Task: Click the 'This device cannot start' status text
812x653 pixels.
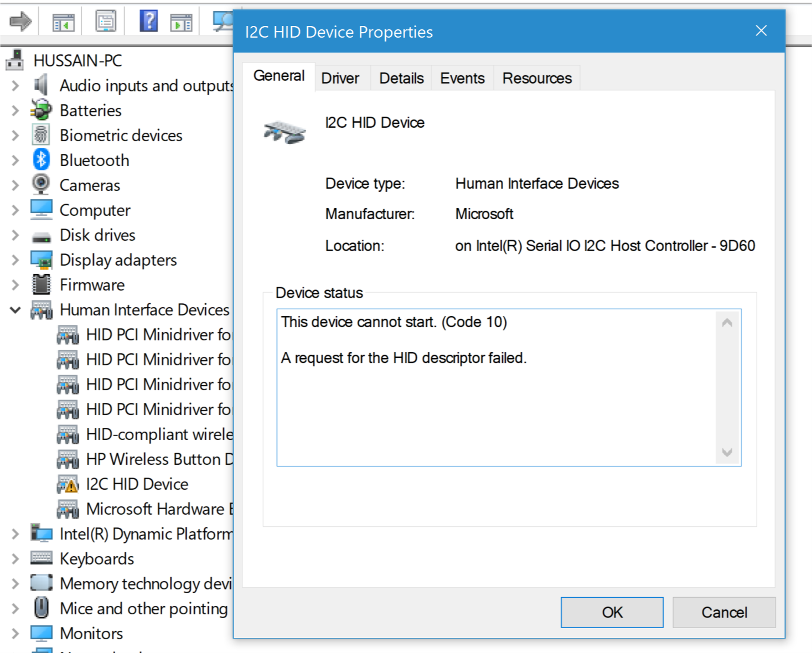Action: [x=394, y=322]
